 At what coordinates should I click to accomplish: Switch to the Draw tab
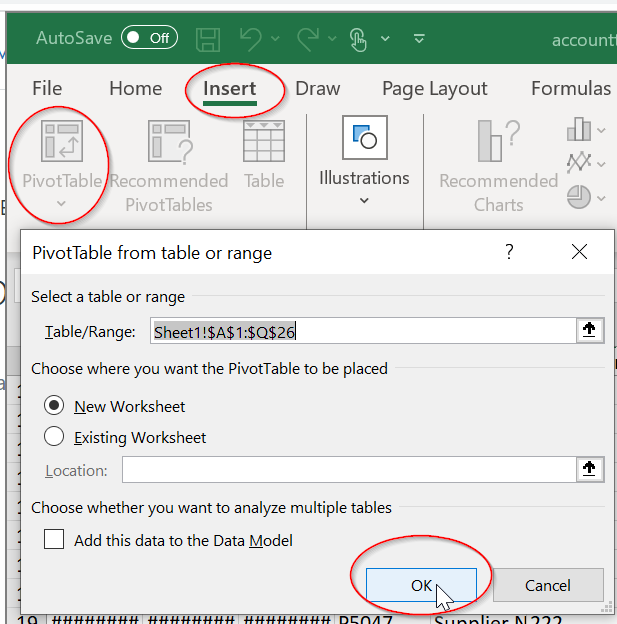pos(318,88)
